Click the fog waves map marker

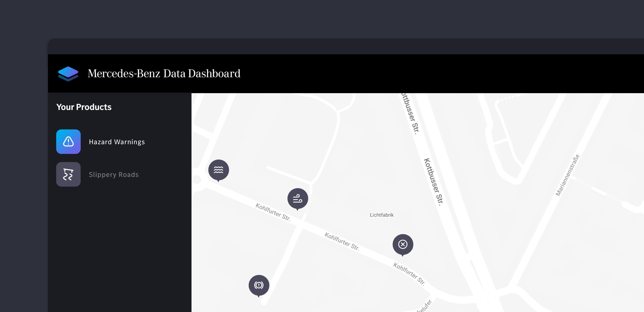coord(218,171)
